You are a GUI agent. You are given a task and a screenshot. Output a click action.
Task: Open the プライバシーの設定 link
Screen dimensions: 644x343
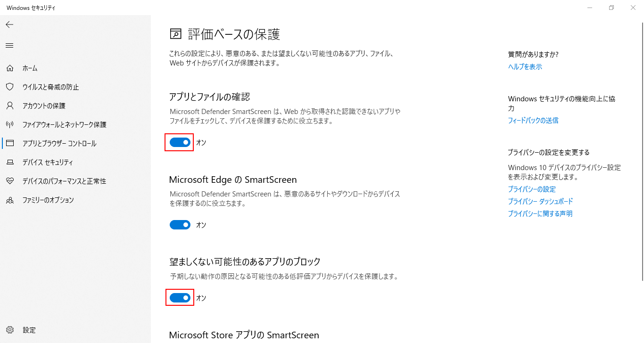pos(532,189)
